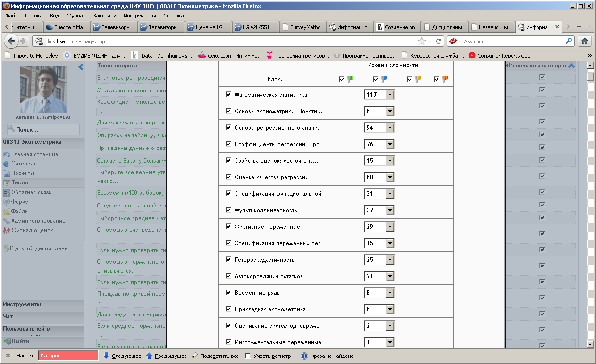Click the green flag difficulty icon
This screenshot has width=596, height=364.
coord(350,79)
